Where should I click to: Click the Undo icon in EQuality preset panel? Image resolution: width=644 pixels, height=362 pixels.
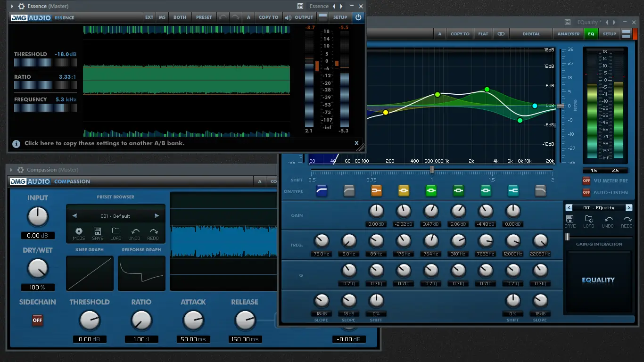(608, 222)
